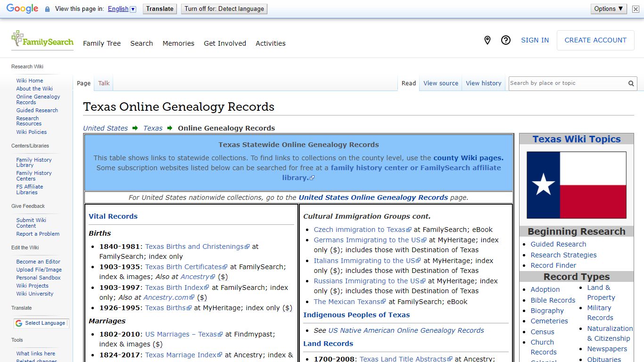Open Wiki University link
Screen dimensions: 644x362
(35, 294)
